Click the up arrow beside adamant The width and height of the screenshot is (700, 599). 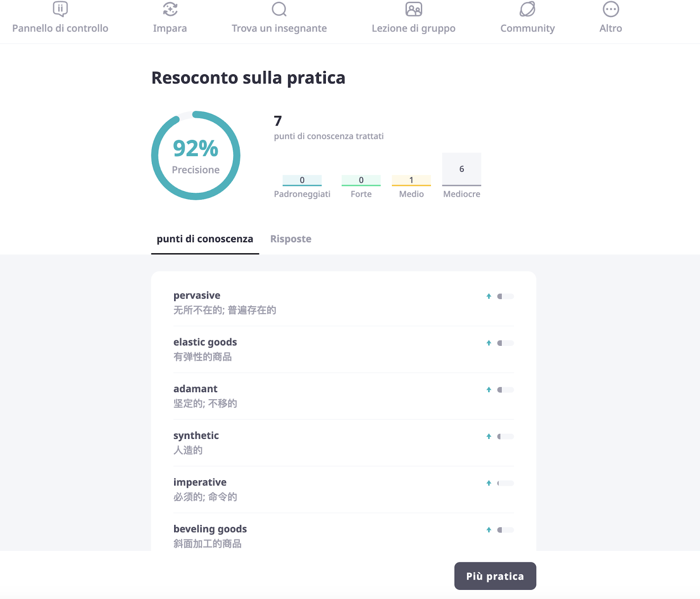tap(489, 390)
